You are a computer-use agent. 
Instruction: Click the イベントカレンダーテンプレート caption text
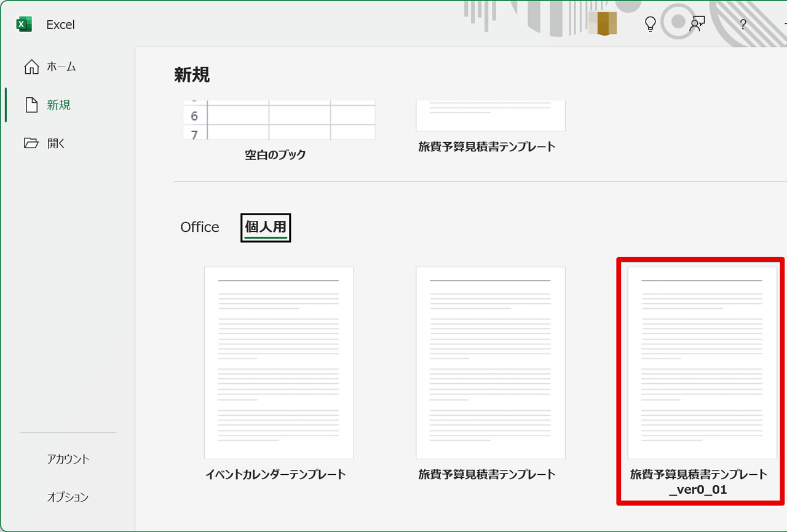275,474
